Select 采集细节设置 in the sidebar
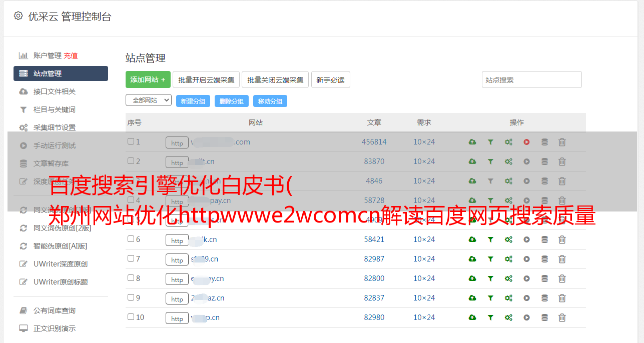This screenshot has height=343, width=644. 55,127
